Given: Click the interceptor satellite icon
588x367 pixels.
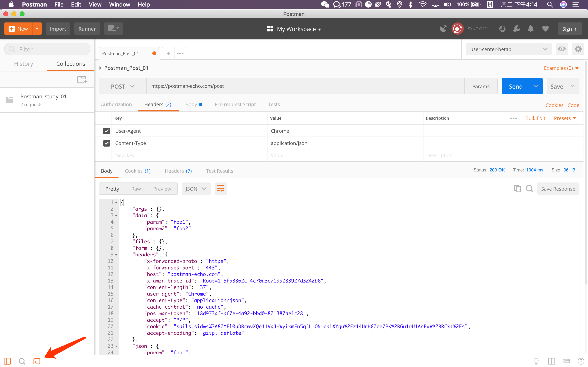Looking at the screenshot, I should pos(443,29).
